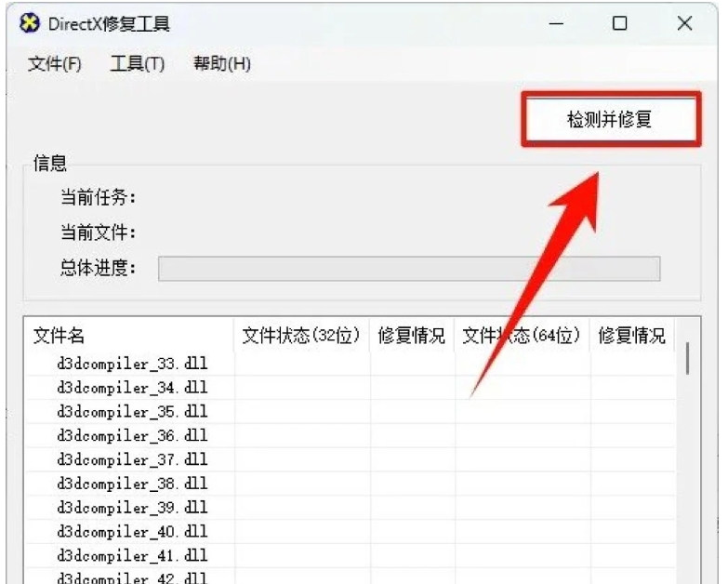
Task: Click 修复情况 header right of 文件状态(32位)
Action: click(x=411, y=336)
